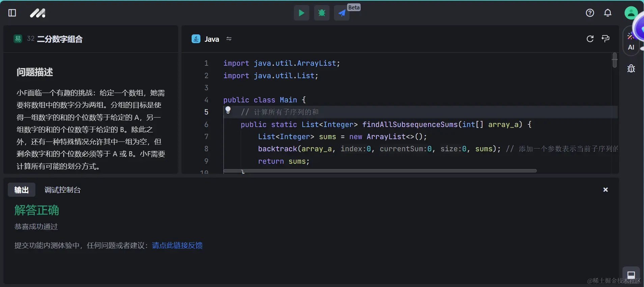The image size is (644, 287).
Task: Click the bottom-right panel toggle icon
Action: (631, 275)
